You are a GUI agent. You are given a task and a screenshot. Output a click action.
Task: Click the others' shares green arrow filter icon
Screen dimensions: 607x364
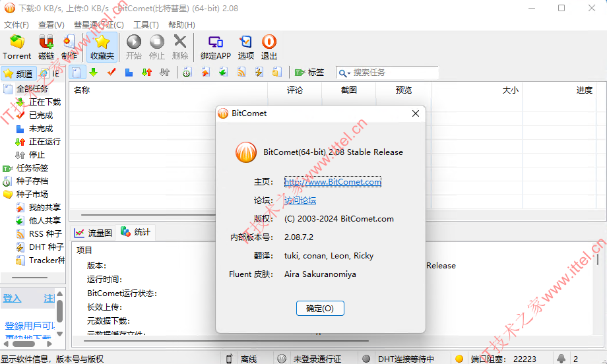(223, 73)
